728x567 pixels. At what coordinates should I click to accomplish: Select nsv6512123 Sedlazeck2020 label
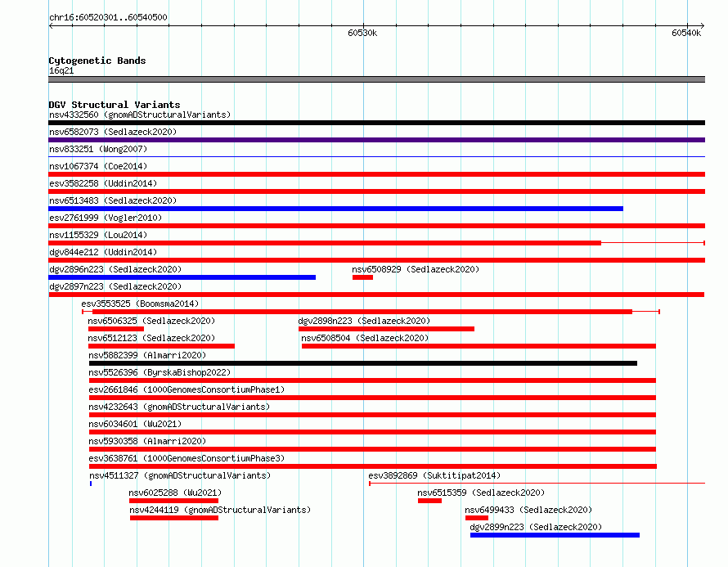coord(151,338)
